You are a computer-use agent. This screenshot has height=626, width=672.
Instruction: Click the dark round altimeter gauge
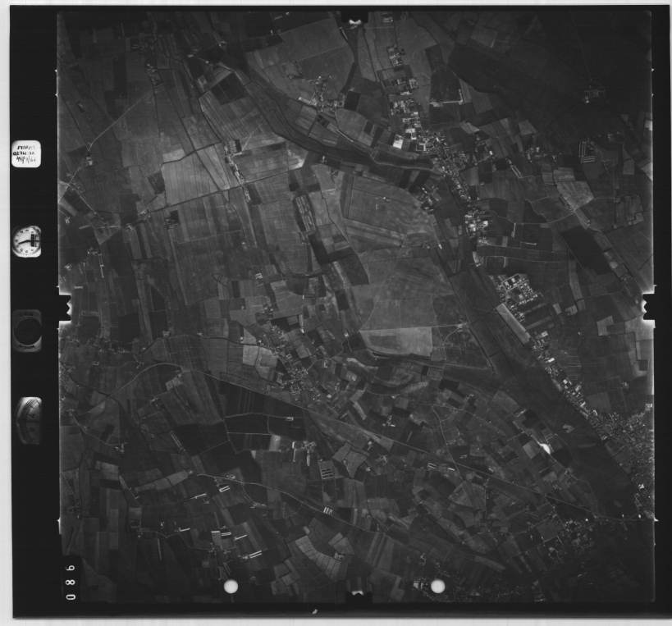click(x=27, y=330)
